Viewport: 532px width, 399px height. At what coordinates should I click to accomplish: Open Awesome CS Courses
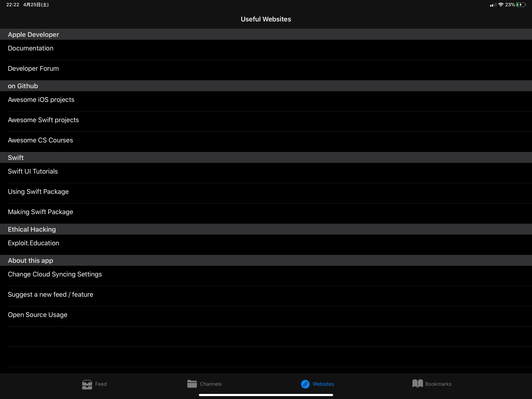pos(266,142)
